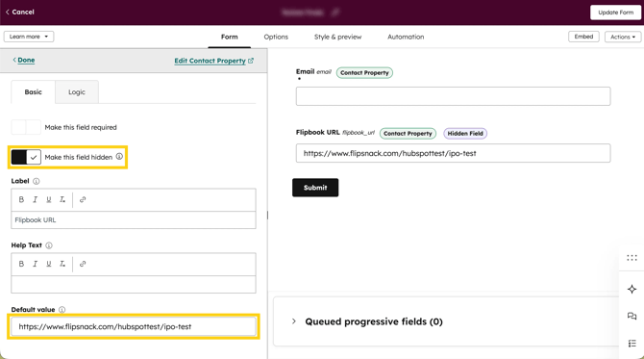Click info icon next to Label
Viewport: 644px width, 359px height.
37,181
